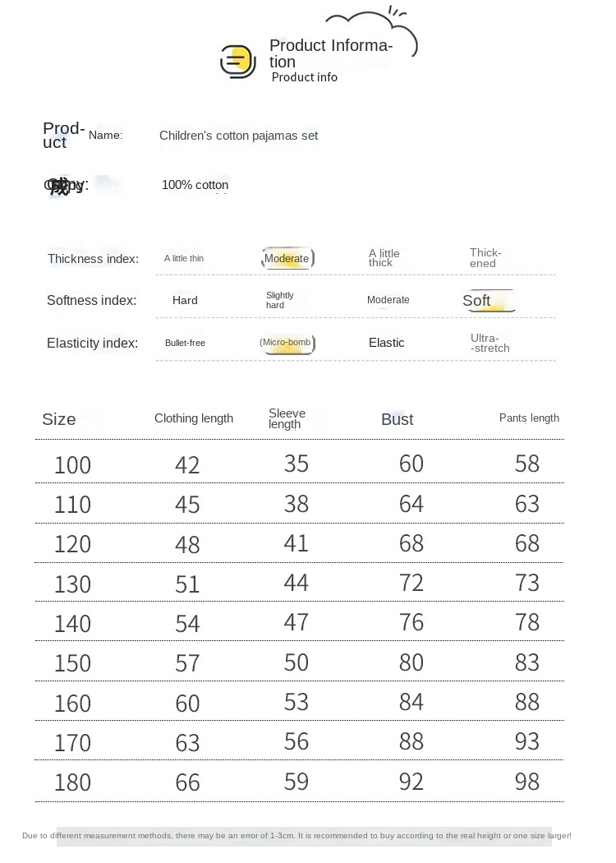Select the highlighted Moderate thickness option
Image resolution: width=616 pixels, height=863 pixels.
[287, 259]
